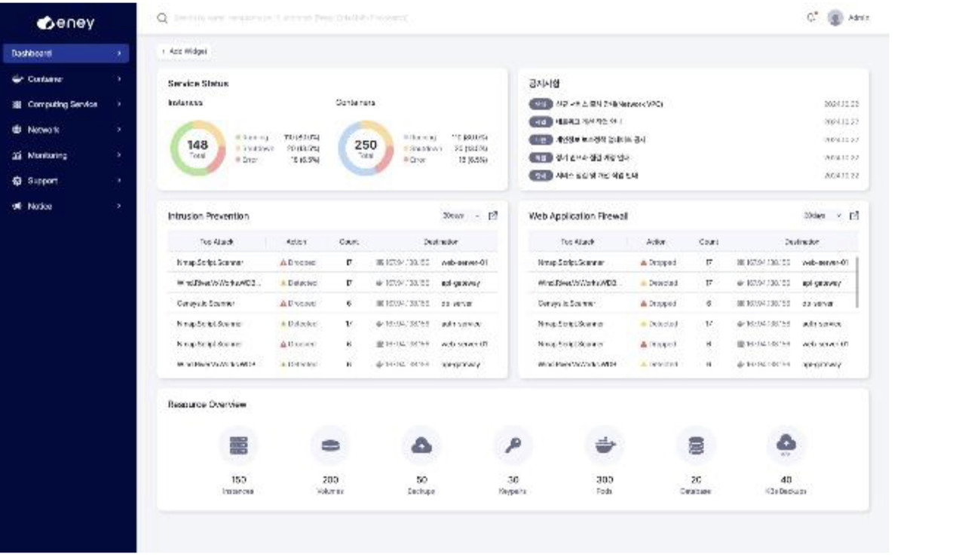Click the Keypairs key icon

[x=513, y=445]
